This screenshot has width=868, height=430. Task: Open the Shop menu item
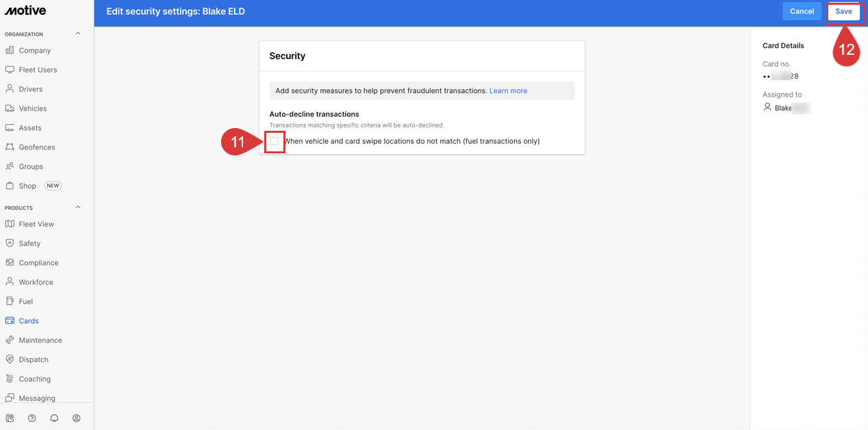(x=27, y=186)
